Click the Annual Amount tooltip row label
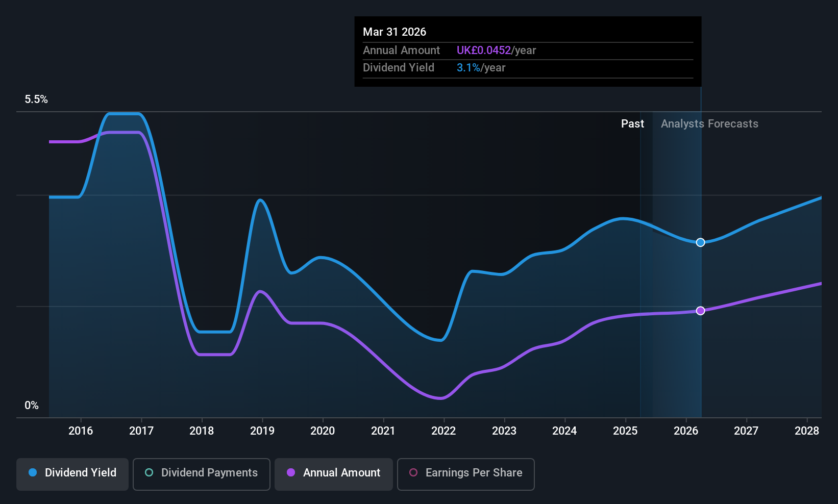 click(x=401, y=51)
